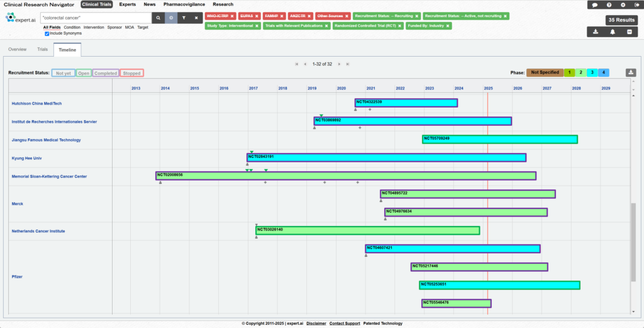The height and width of the screenshot is (328, 644).
Task: Toggle the Not Specified phase swatch
Action: point(545,72)
